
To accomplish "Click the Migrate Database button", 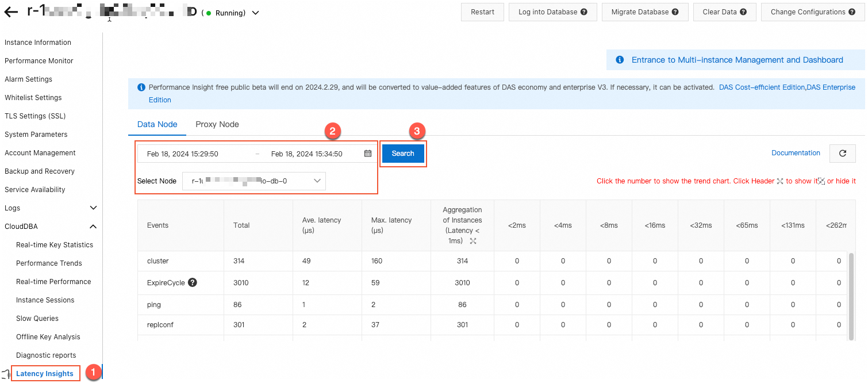I will click(x=644, y=12).
